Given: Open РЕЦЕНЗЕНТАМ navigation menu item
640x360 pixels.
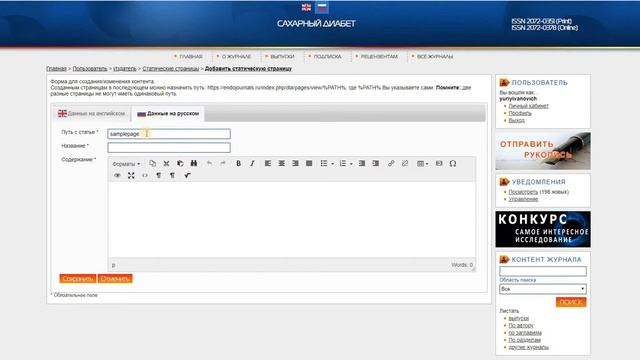Looking at the screenshot, I should tap(379, 56).
